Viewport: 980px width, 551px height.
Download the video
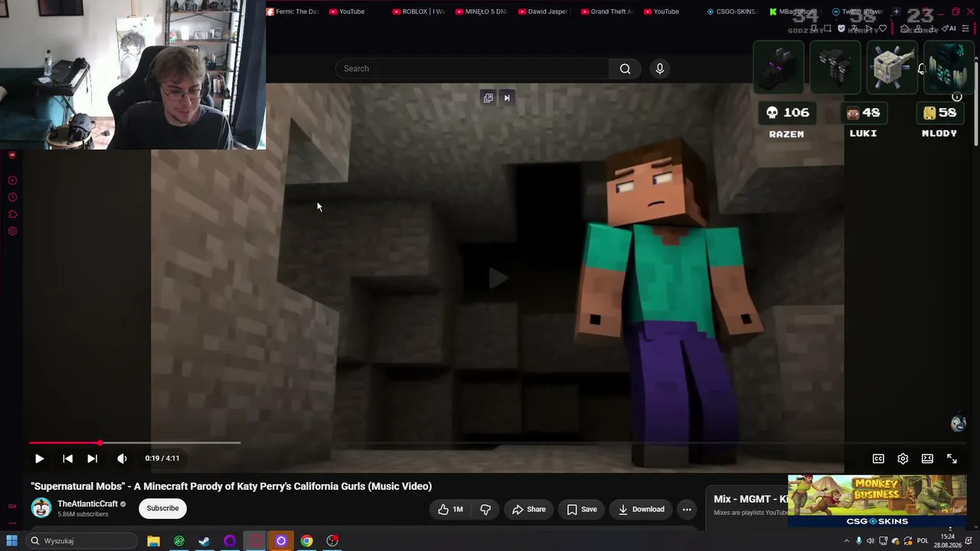pyautogui.click(x=642, y=509)
